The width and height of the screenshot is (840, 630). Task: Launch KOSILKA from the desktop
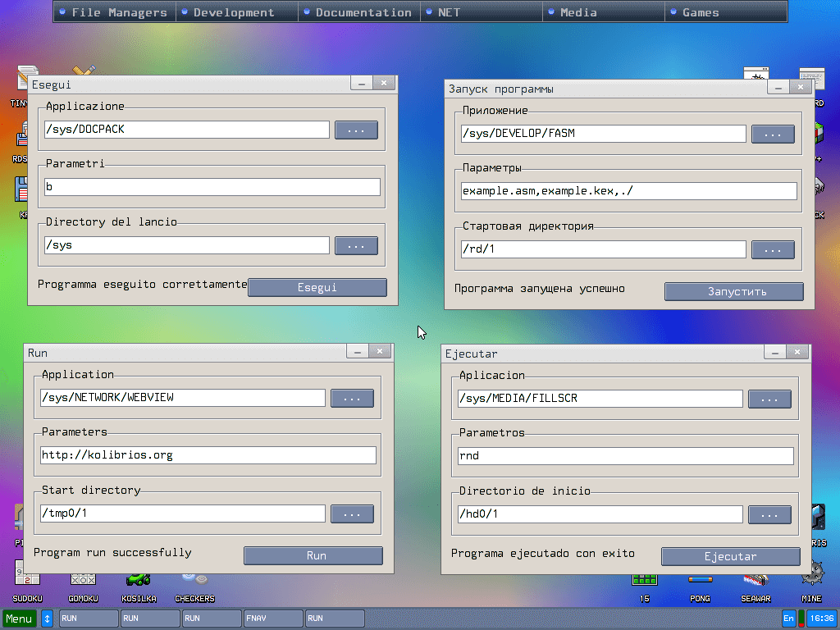139,585
